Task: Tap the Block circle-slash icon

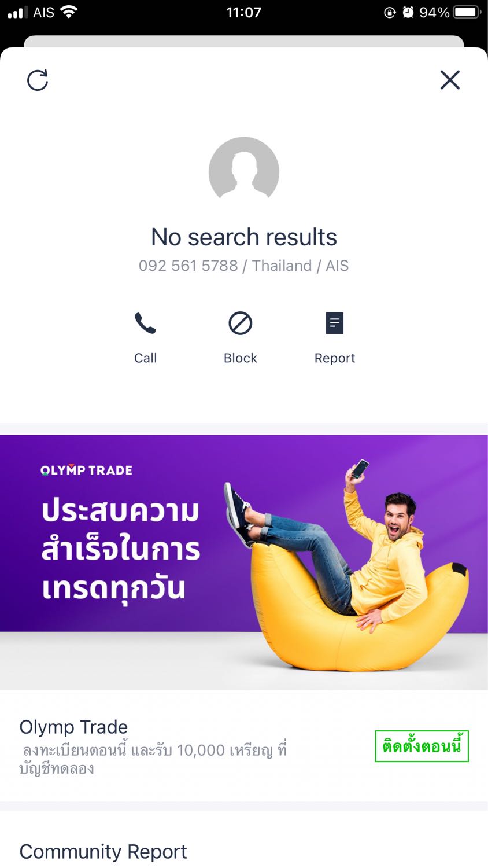Action: pyautogui.click(x=241, y=323)
